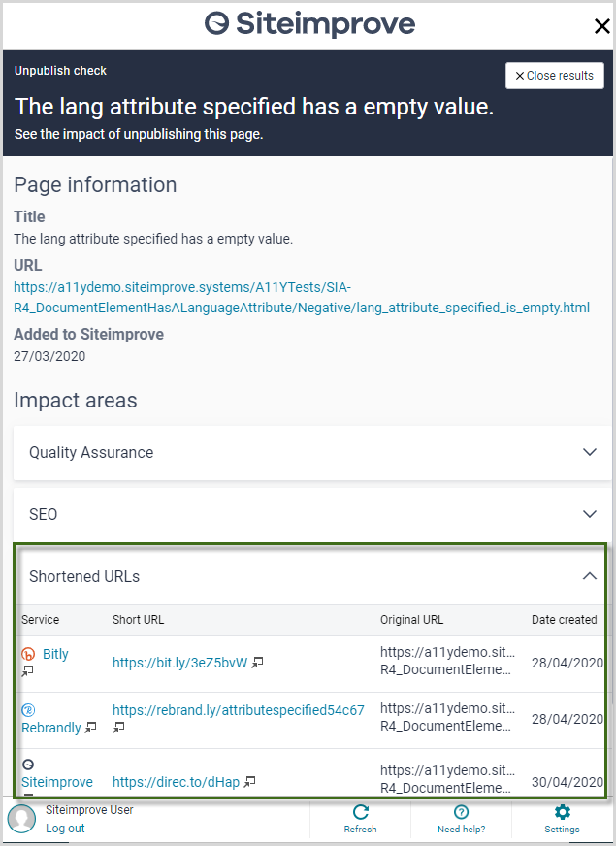Close the Siteimprove panel with the X
Screen dimensions: 616x846
click(602, 26)
